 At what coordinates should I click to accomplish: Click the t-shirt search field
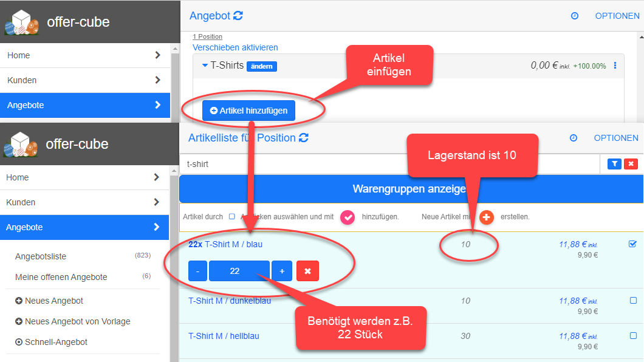point(389,164)
